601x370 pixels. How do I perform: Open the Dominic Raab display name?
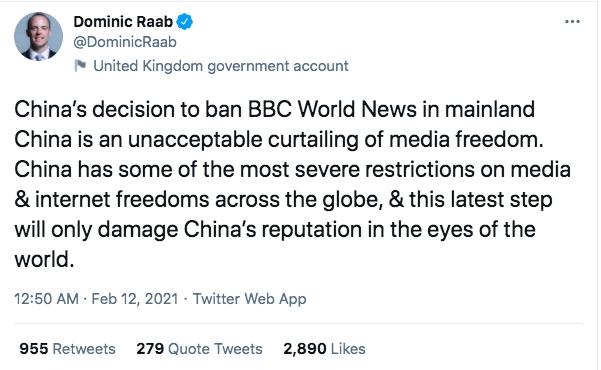123,22
